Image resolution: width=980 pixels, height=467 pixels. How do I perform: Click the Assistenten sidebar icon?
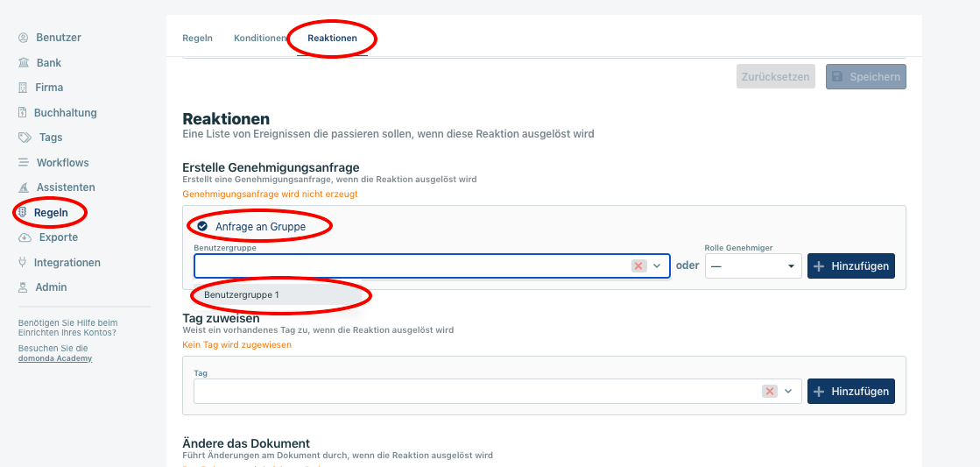(x=24, y=188)
